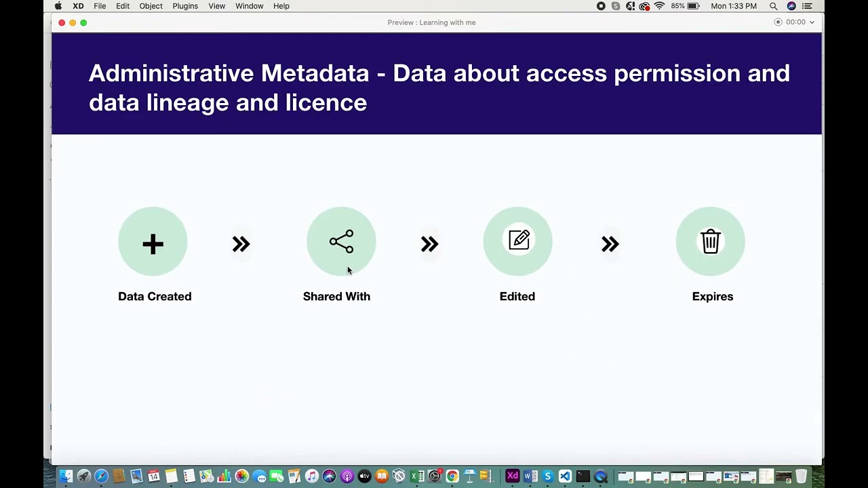Open Visual Studio Code from the dock

point(565,476)
